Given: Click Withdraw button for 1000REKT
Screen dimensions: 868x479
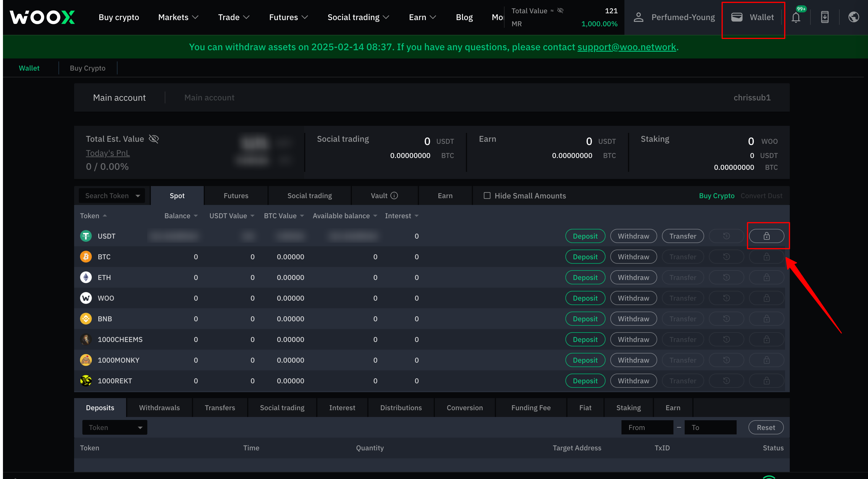Looking at the screenshot, I should pos(633,381).
